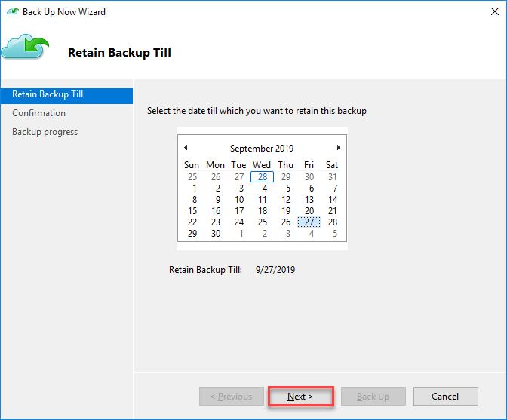Screen dimensions: 507x420
Task: Cancel the backup wizard
Action: [445, 397]
